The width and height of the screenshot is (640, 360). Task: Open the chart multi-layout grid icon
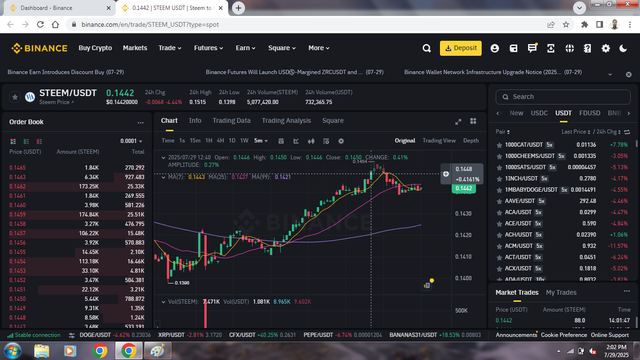473,121
